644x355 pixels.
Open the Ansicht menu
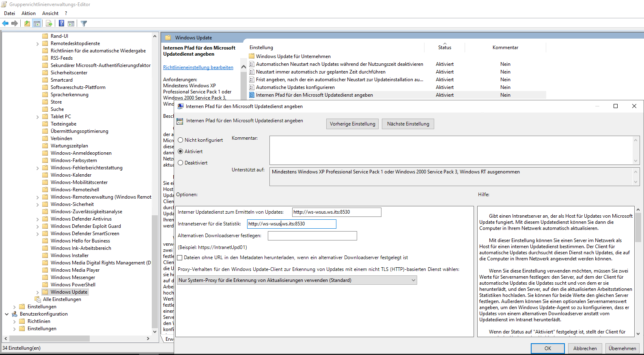[50, 13]
